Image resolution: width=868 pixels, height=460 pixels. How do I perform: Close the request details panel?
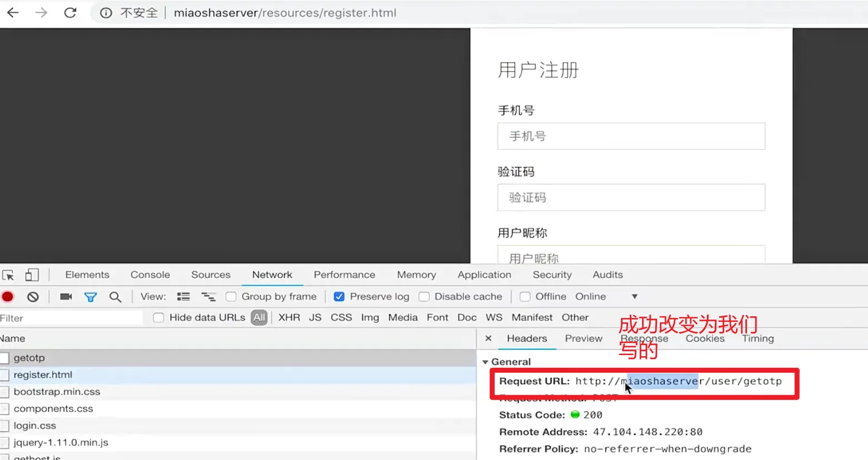489,338
